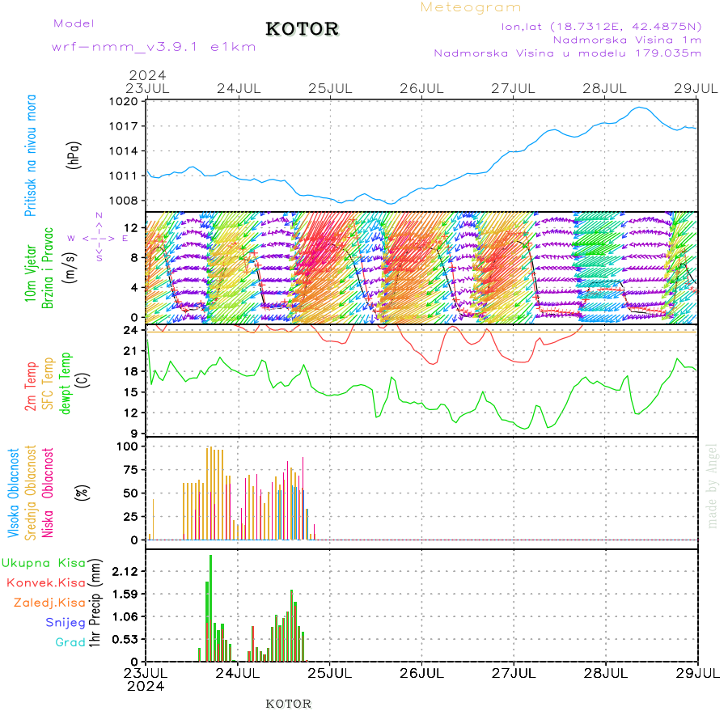Select the 26JUL date label below the precipitation chart
728x728 pixels.
tap(421, 673)
